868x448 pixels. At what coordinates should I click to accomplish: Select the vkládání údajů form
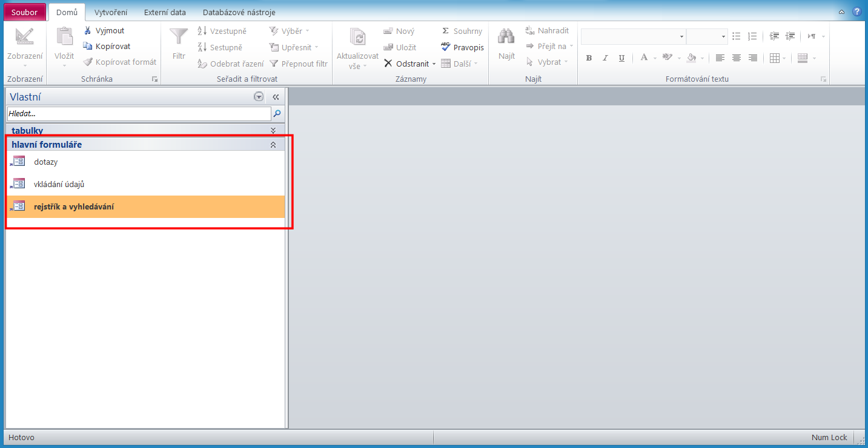pyautogui.click(x=145, y=184)
